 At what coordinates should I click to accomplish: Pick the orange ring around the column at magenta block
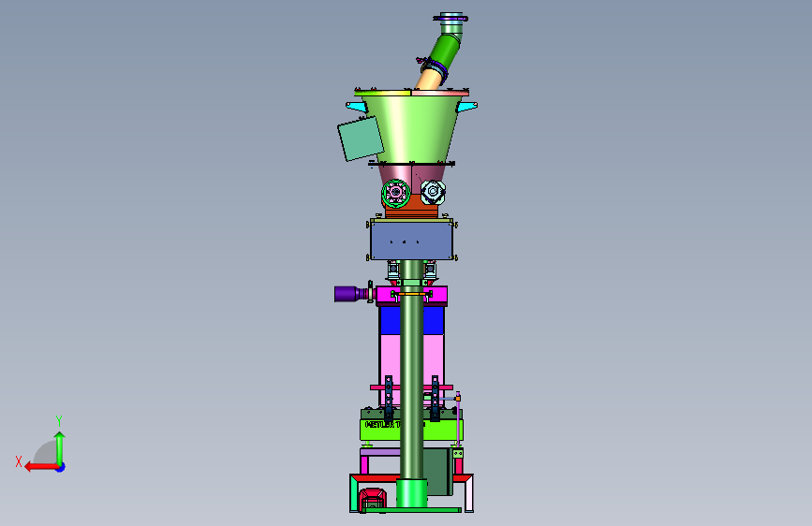[x=412, y=294]
